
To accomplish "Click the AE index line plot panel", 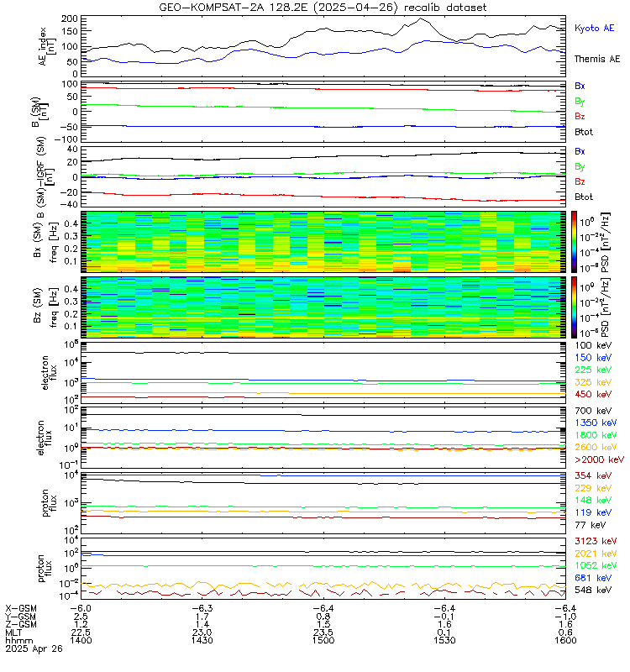I will (x=323, y=46).
